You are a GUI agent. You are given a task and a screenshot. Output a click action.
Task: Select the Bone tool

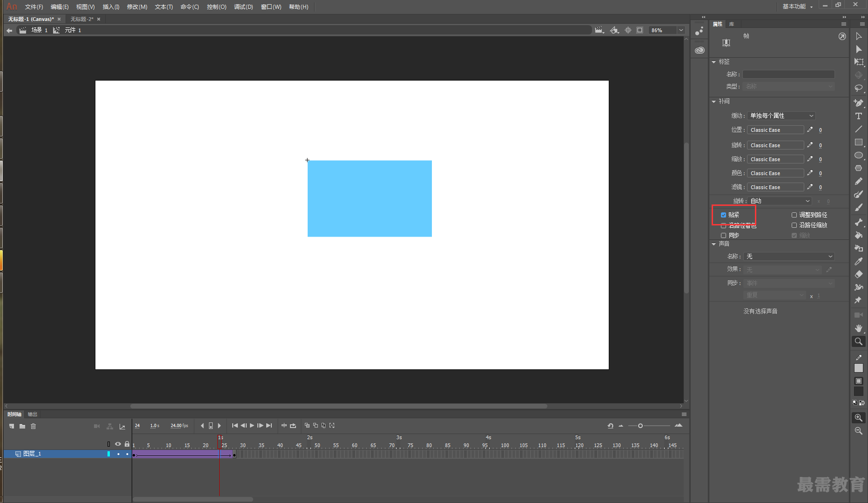859,222
